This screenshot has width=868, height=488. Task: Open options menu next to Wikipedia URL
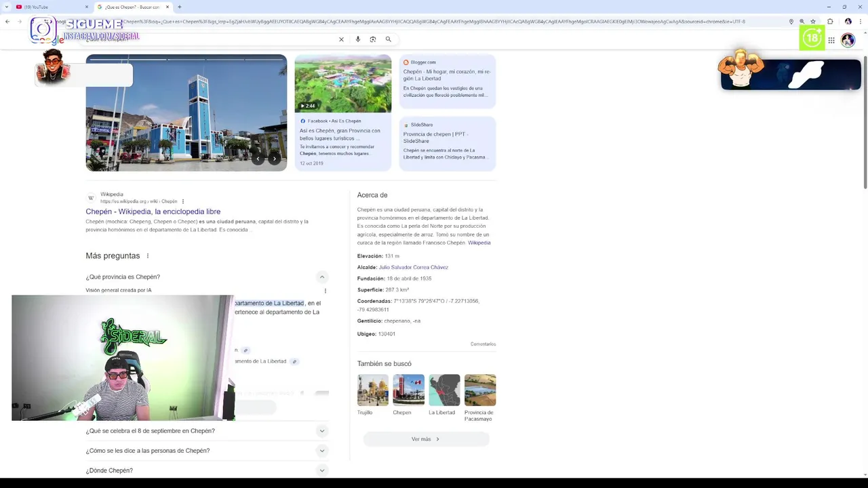pos(183,201)
